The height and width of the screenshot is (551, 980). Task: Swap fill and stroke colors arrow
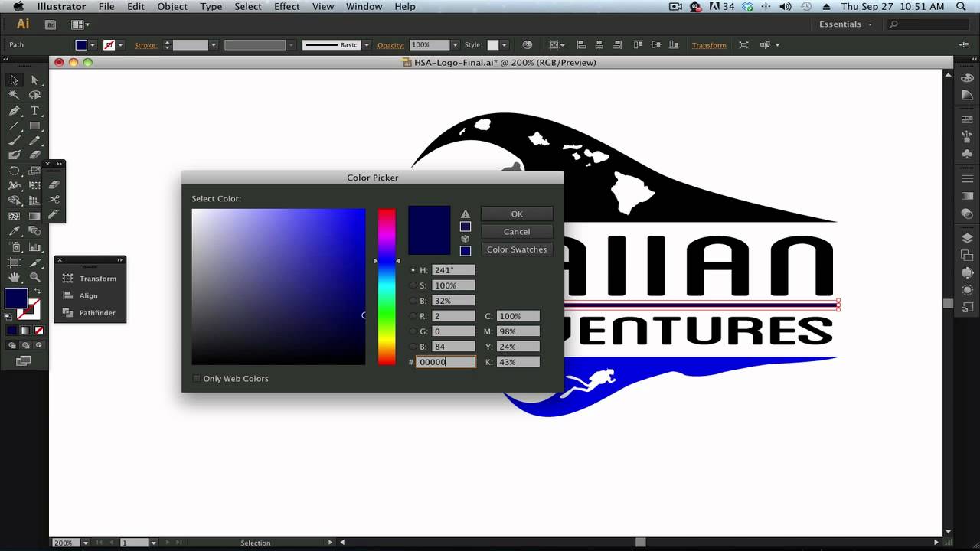coord(37,291)
